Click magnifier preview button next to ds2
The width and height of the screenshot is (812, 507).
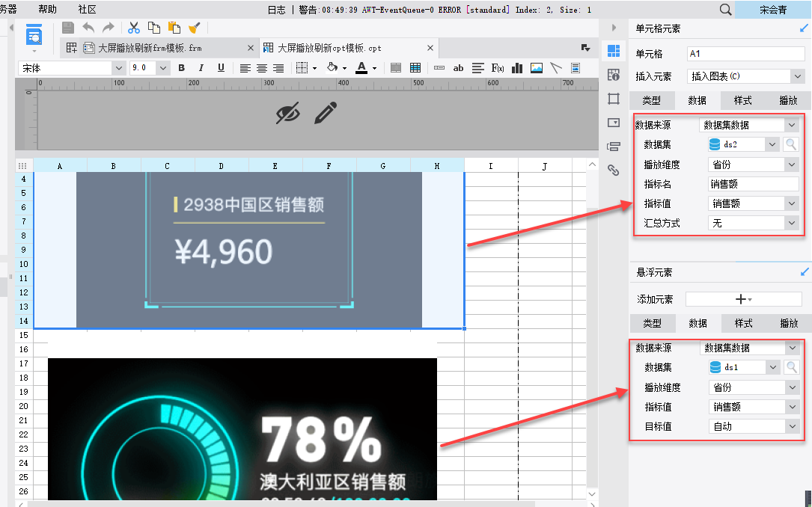(x=791, y=144)
